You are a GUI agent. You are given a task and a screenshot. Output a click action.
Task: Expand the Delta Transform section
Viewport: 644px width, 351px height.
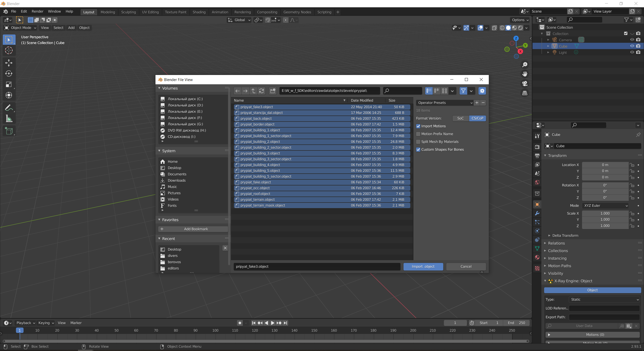[x=549, y=236]
